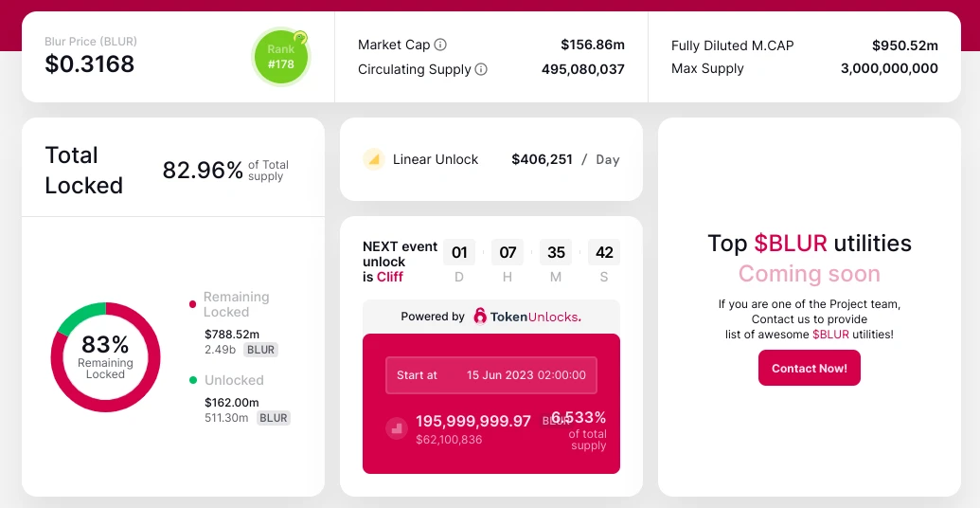This screenshot has width=980, height=508.
Task: Click the cliff unlock icon in red card
Action: (396, 428)
